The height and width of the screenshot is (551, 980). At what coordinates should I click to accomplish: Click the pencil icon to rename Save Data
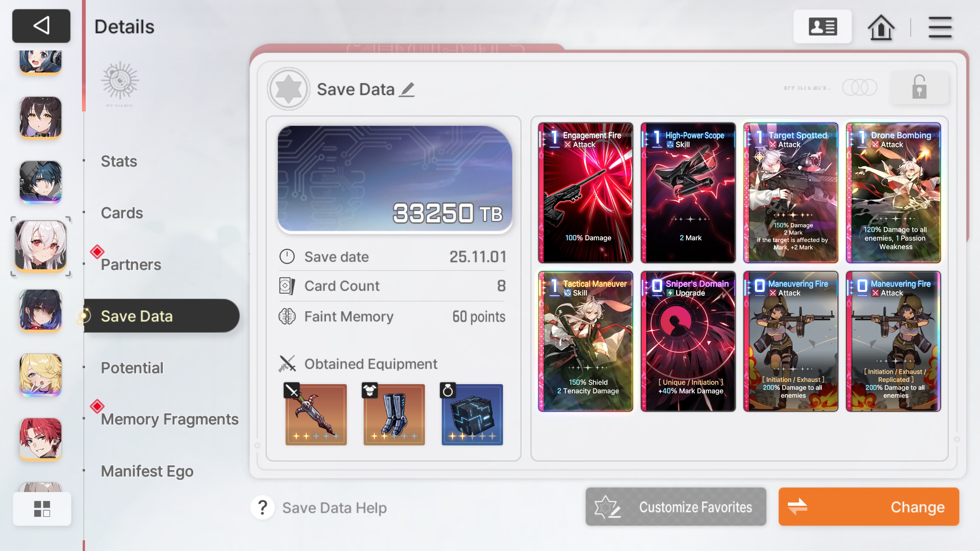[x=407, y=90]
